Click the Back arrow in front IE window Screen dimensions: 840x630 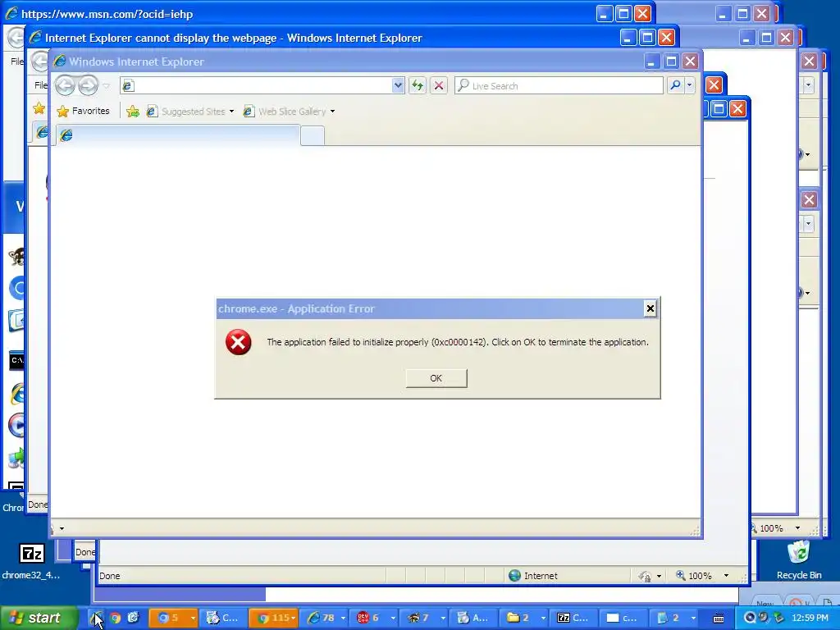65,85
